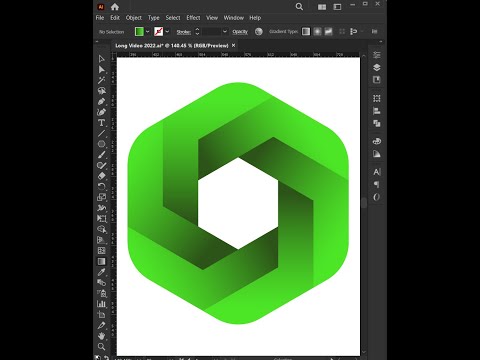Choose Linear gradient type
The width and height of the screenshot is (480, 360).
[306, 31]
